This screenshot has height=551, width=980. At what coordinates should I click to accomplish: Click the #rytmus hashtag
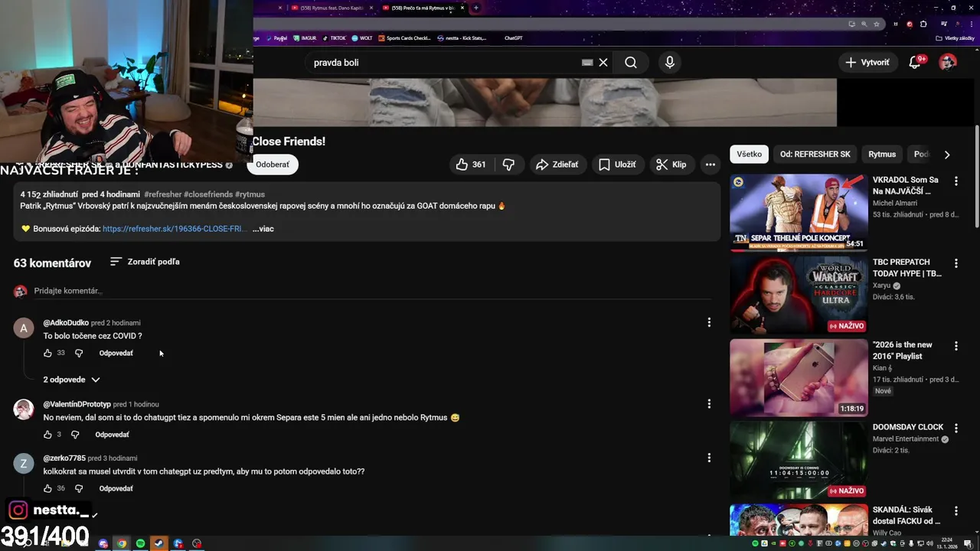[250, 194]
